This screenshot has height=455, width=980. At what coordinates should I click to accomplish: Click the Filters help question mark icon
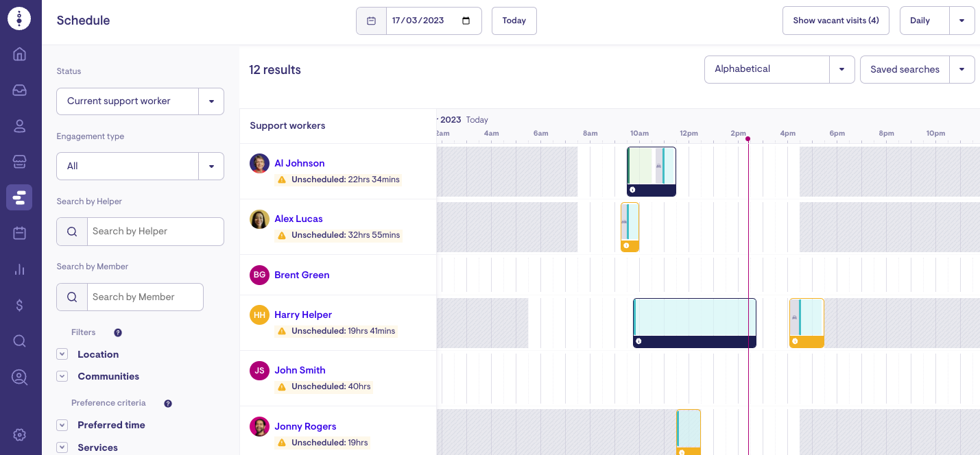(118, 332)
